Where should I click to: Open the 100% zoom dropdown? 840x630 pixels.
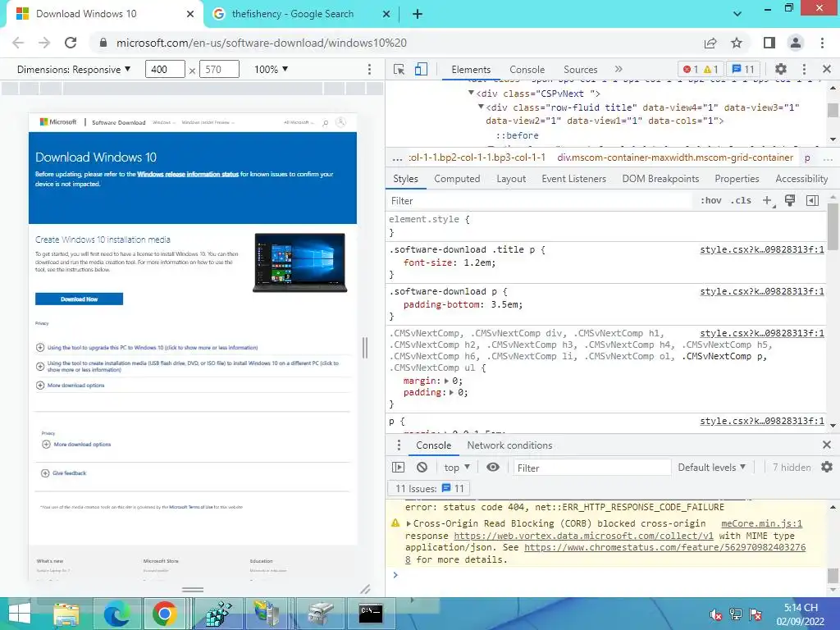271,69
